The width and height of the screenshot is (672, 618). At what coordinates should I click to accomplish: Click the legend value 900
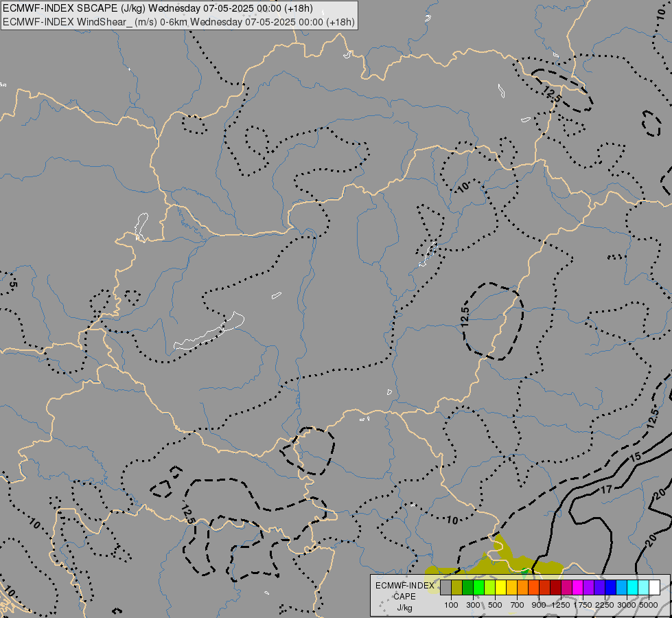[x=539, y=605]
